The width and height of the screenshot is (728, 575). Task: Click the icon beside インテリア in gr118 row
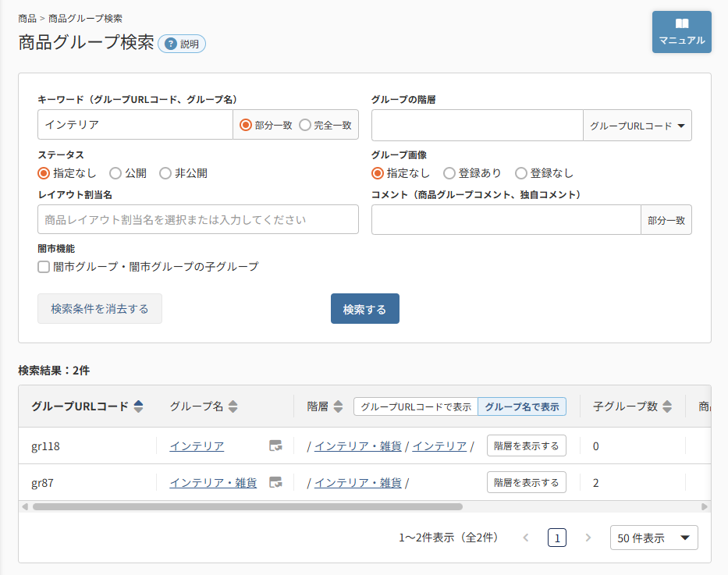point(275,445)
